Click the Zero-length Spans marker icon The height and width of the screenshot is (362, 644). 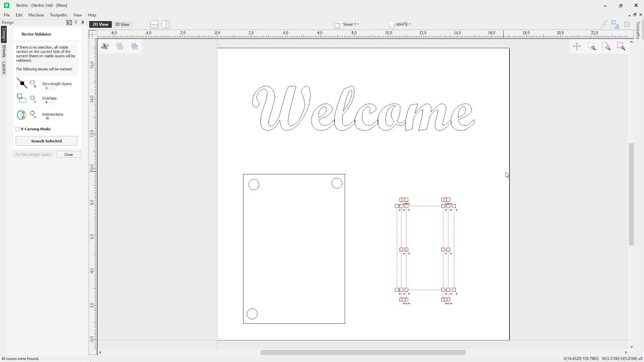click(x=33, y=83)
